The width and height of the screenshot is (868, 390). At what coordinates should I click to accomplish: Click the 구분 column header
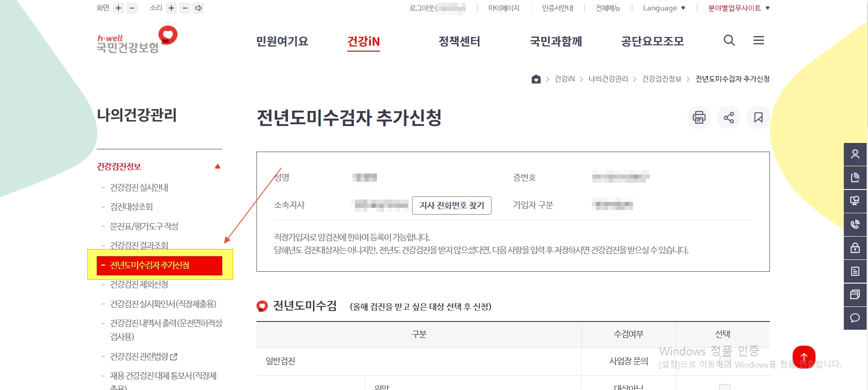click(x=419, y=334)
